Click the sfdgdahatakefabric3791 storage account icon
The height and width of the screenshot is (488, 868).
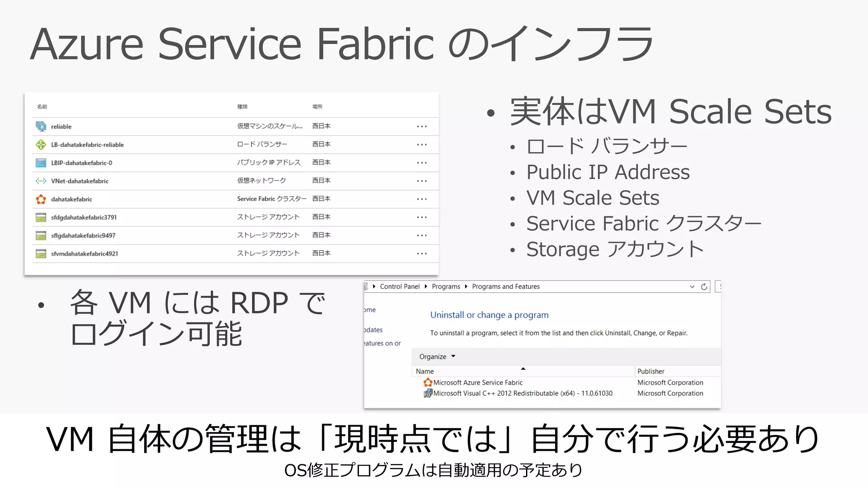click(x=41, y=217)
